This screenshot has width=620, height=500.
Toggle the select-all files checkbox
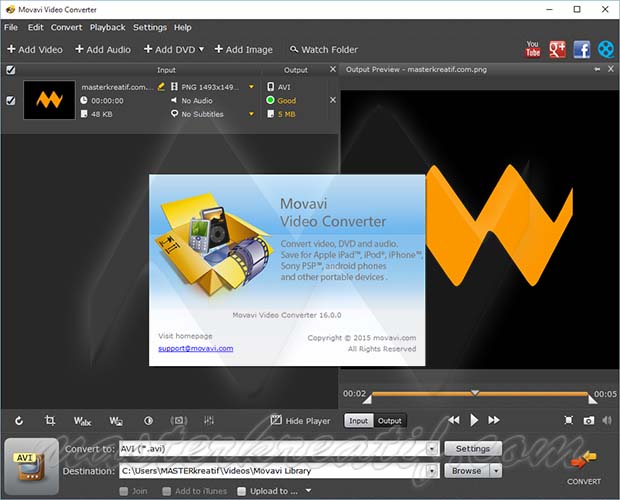[x=11, y=70]
